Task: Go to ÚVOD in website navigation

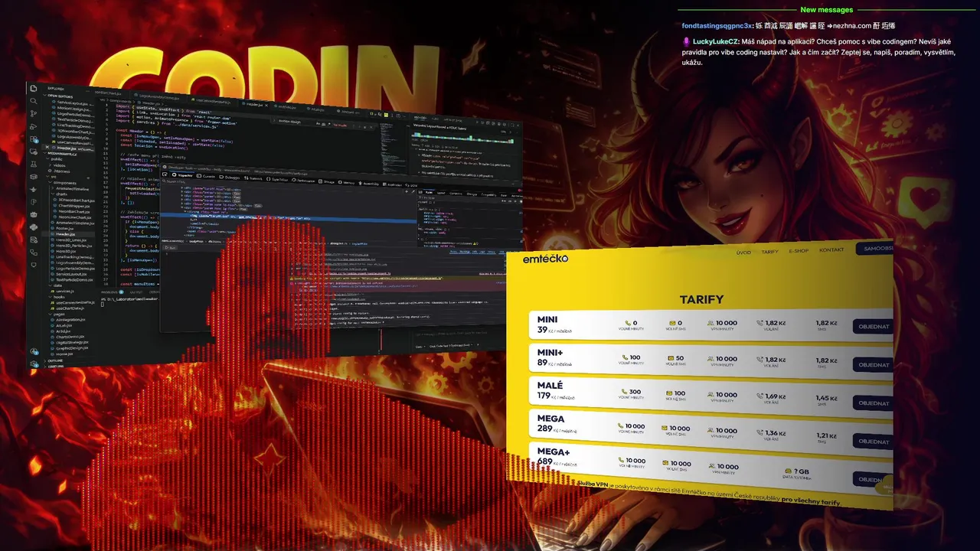Action: tap(743, 252)
